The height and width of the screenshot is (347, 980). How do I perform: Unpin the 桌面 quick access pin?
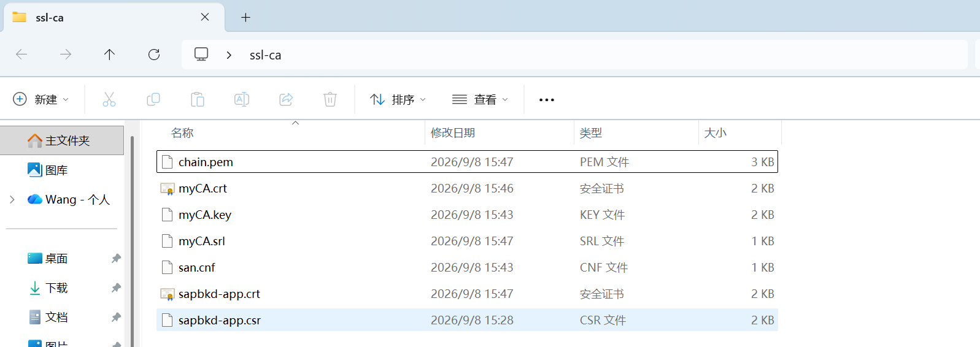[116, 259]
